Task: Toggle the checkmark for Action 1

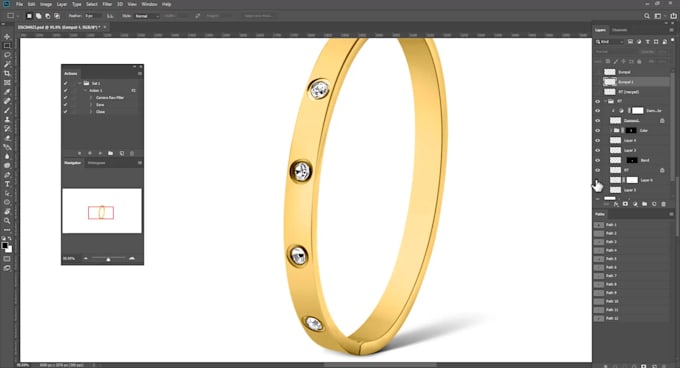Action: pos(65,91)
